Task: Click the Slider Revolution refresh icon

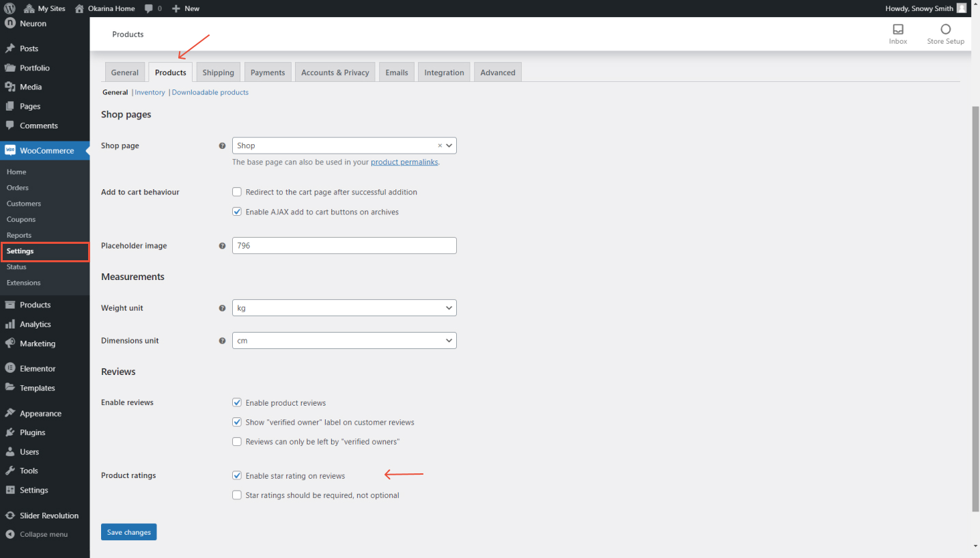Action: tap(10, 516)
